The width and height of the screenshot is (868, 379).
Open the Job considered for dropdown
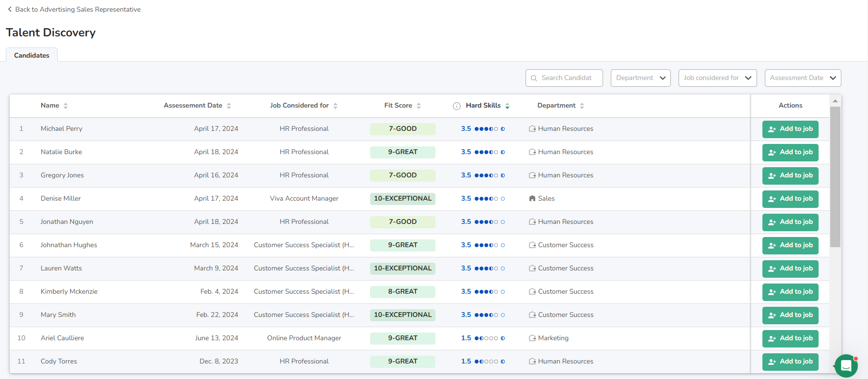[x=717, y=78]
